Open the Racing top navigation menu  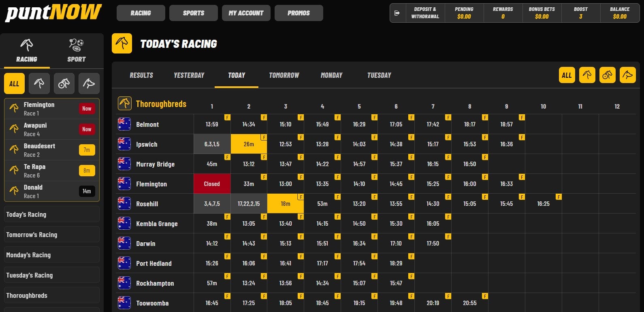coord(141,13)
